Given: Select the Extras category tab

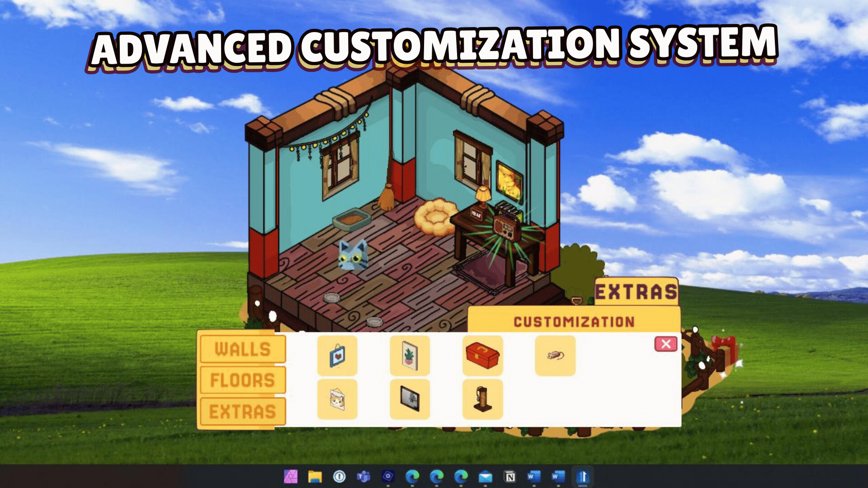Looking at the screenshot, I should (x=242, y=412).
